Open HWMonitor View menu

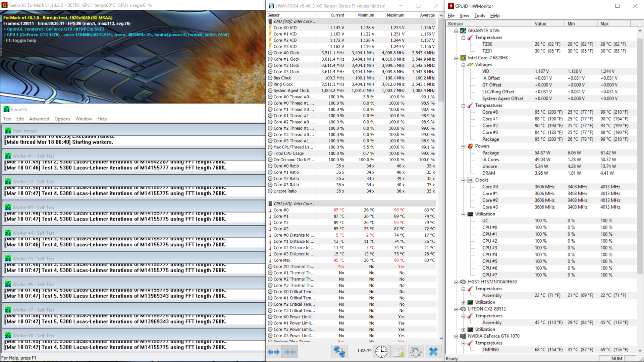pos(464,15)
